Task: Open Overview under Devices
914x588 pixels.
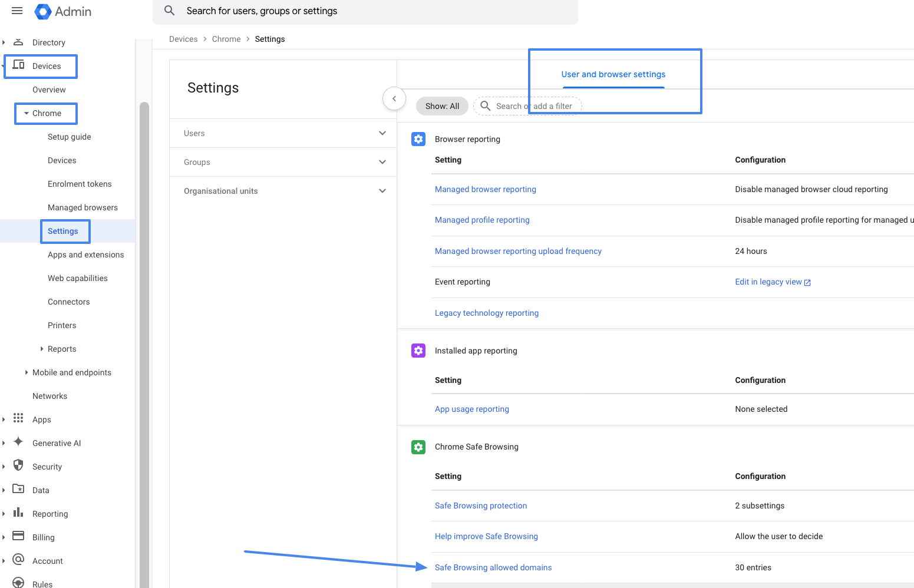Action: (x=49, y=90)
